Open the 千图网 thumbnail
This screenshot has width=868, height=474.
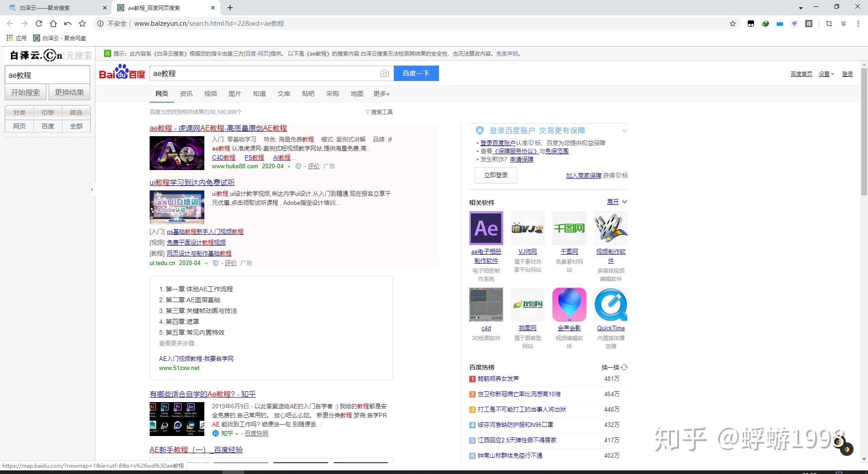(569, 228)
